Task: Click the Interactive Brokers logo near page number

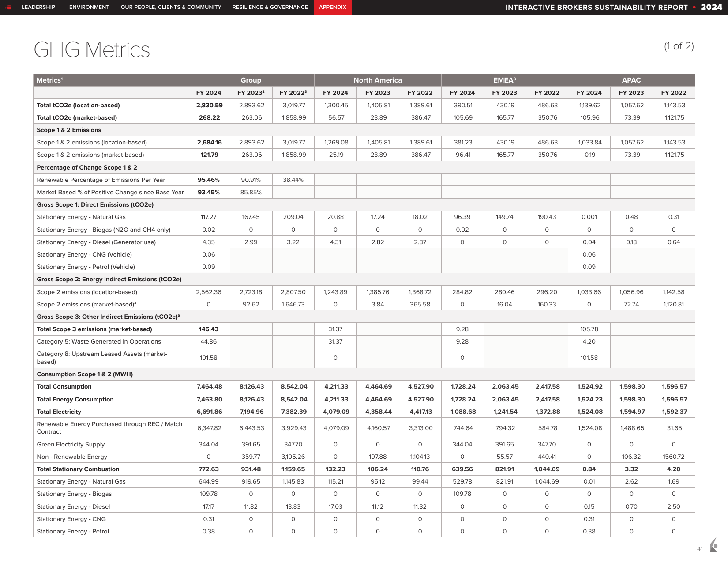Action: [x=713, y=544]
